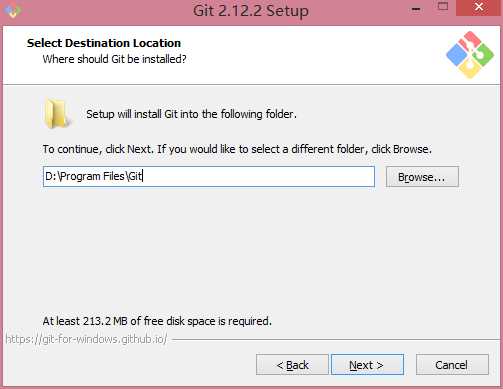The width and height of the screenshot is (503, 389).
Task: Click the colorful Git logo in header
Action: (470, 55)
